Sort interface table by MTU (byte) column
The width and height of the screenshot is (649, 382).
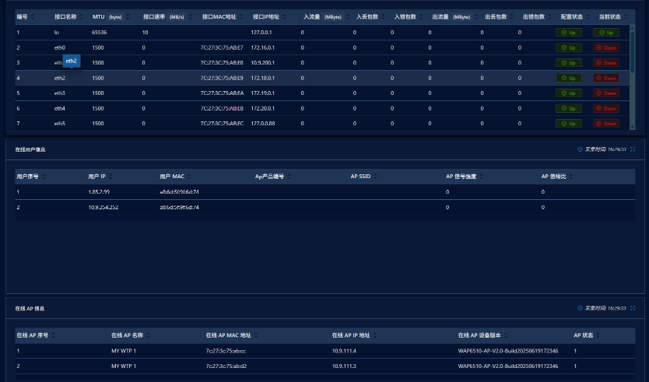point(128,17)
